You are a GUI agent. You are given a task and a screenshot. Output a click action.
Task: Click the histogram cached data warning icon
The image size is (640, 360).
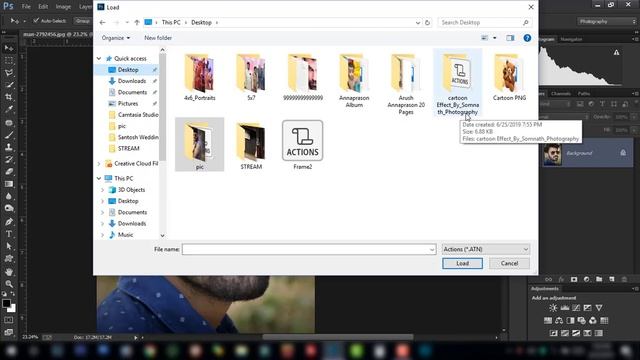(x=616, y=52)
